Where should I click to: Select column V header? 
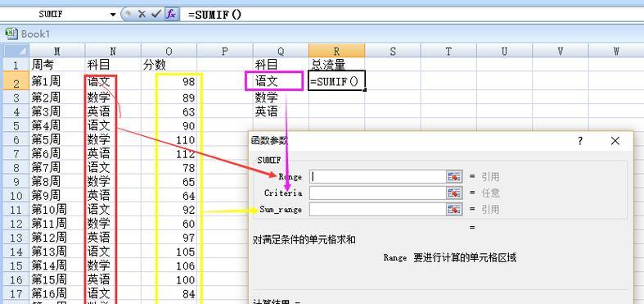coord(560,51)
